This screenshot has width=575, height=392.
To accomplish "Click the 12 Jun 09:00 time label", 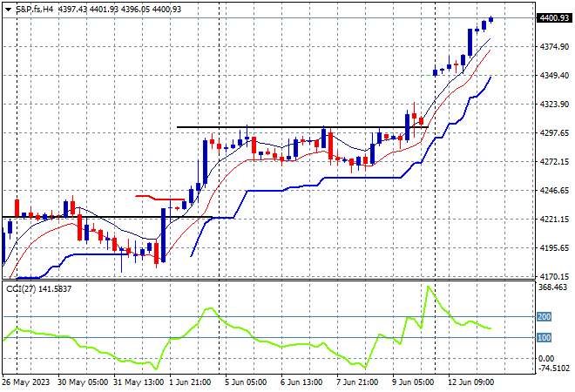I will pyautogui.click(x=471, y=382).
